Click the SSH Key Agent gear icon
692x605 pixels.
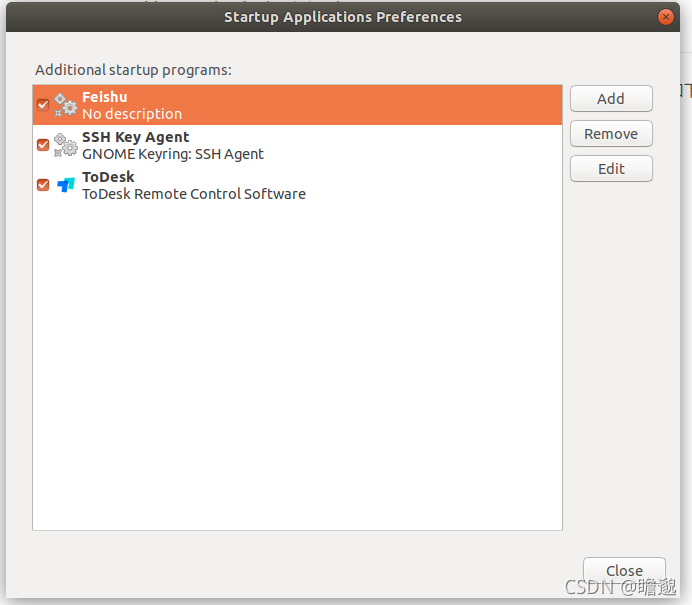pyautogui.click(x=66, y=145)
